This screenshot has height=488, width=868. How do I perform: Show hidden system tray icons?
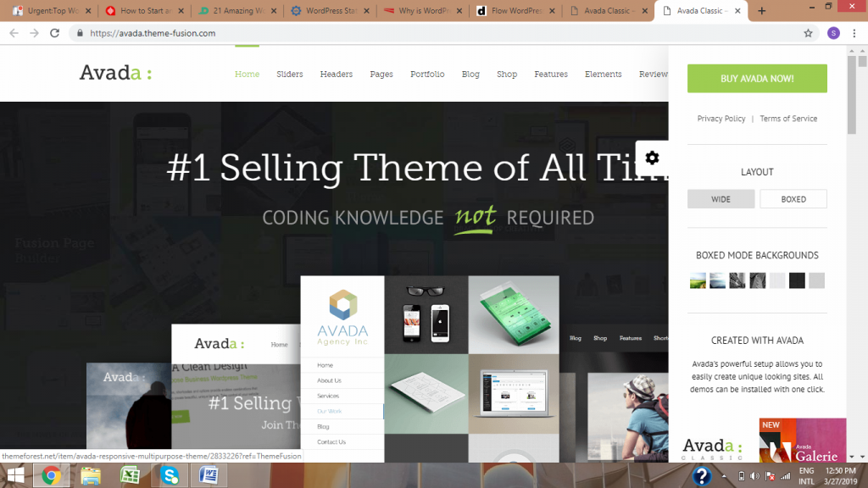coord(724,476)
